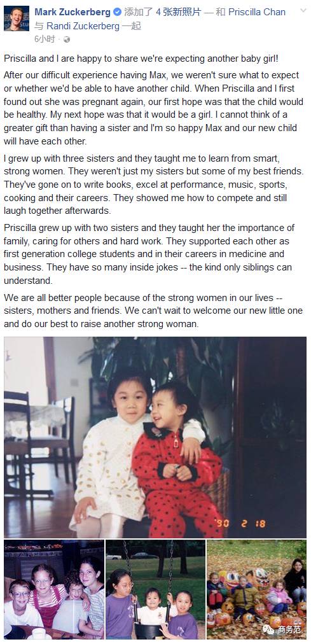Open the 4张新照片 album link
Screen dimensions: 311x644
tap(179, 12)
